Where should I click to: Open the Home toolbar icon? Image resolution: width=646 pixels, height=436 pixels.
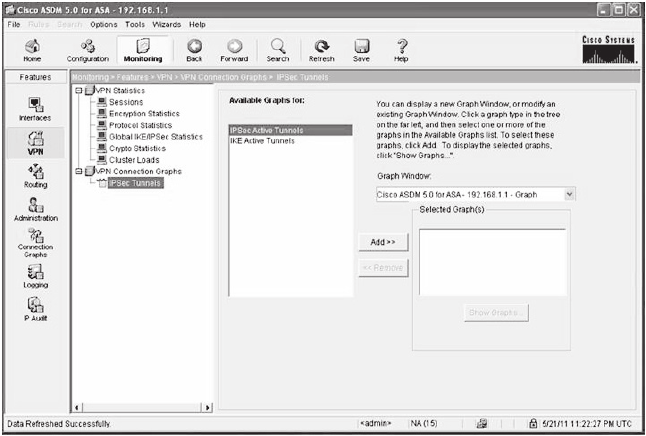coord(32,50)
